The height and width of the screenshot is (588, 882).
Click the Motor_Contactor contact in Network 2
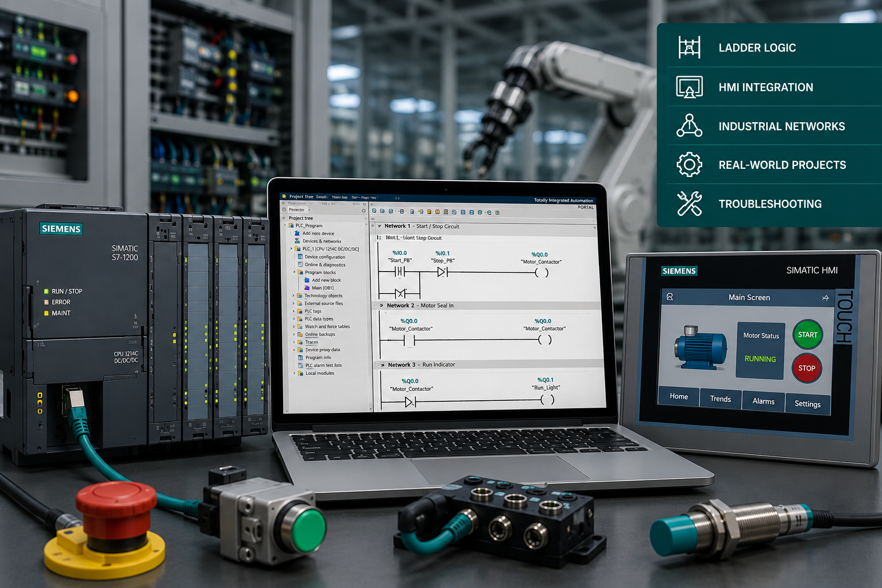(409, 340)
